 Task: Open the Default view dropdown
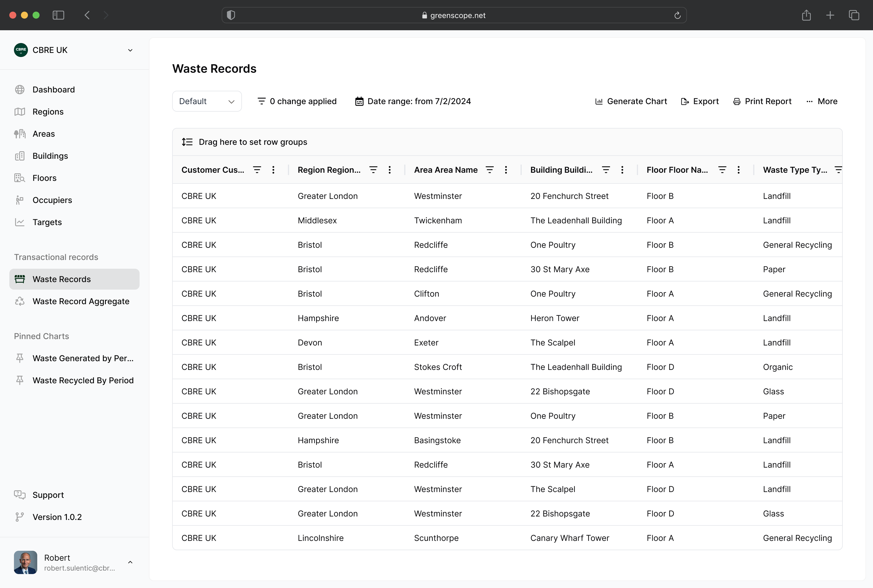click(x=207, y=101)
